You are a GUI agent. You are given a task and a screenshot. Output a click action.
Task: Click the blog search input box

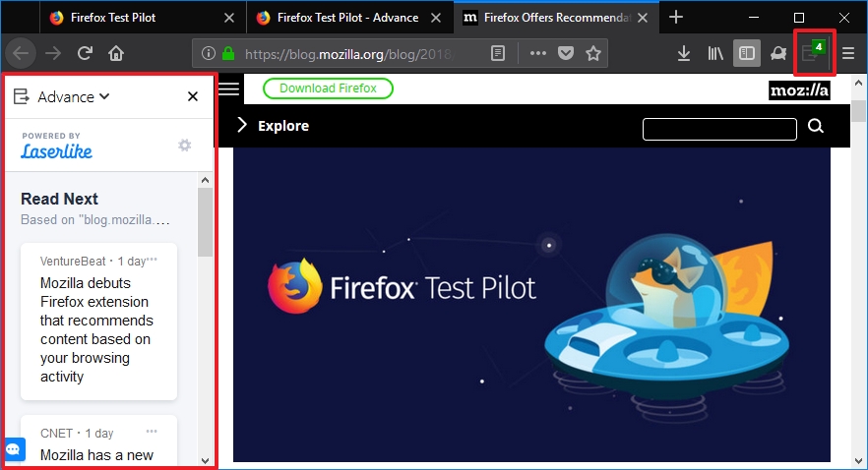[x=719, y=129]
